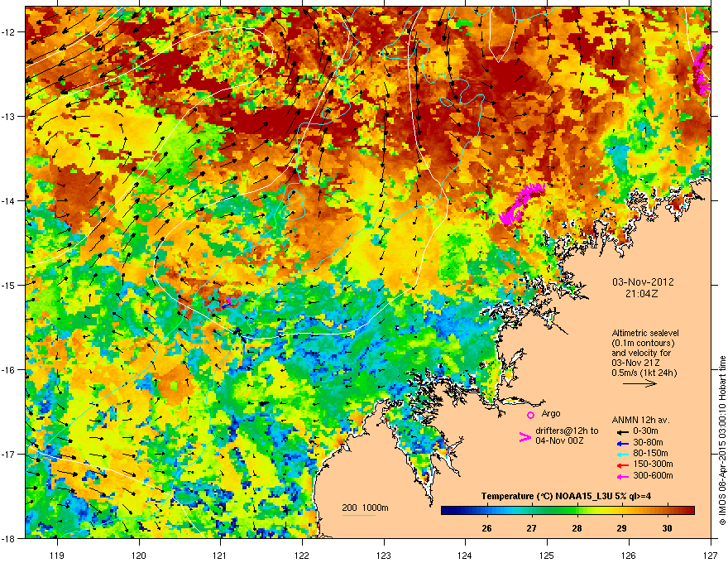Click the '30-80m' depth label
Image resolution: width=728 pixels, height=563 pixels.
[x=648, y=443]
